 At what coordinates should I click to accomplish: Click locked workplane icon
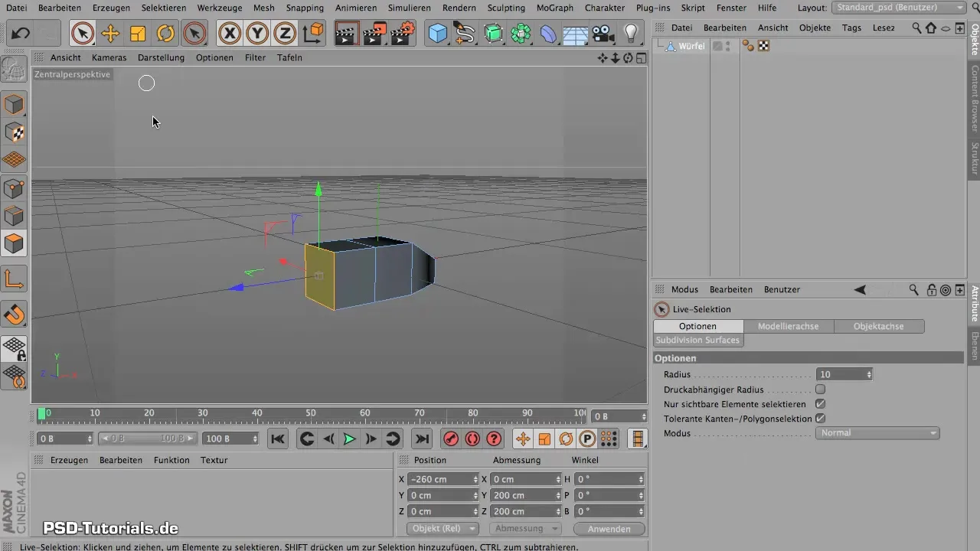(15, 349)
